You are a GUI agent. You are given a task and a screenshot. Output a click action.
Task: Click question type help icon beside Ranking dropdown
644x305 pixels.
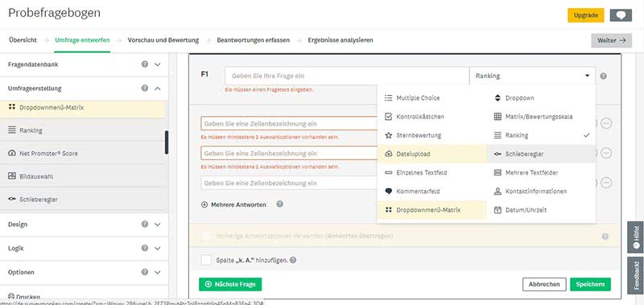click(x=603, y=76)
